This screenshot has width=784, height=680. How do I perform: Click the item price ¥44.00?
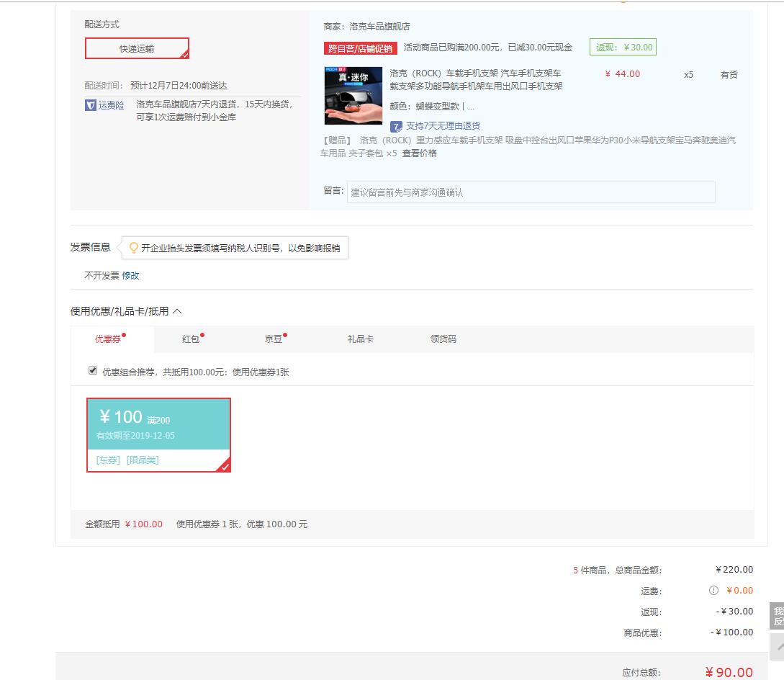point(623,73)
